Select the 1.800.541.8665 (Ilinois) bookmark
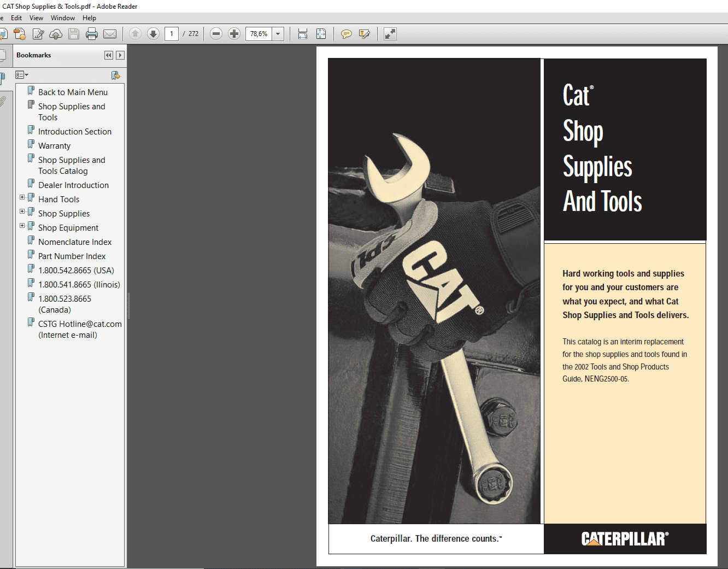The width and height of the screenshot is (728, 569). click(79, 285)
